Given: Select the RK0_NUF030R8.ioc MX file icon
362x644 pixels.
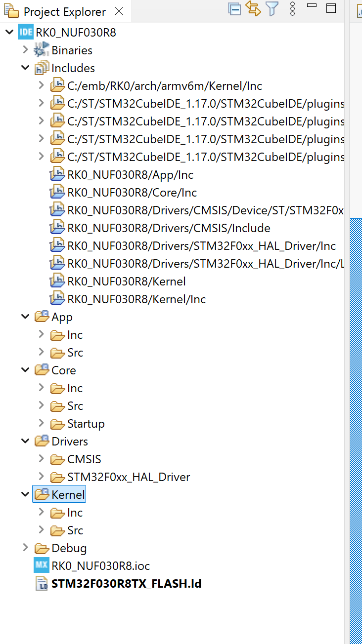Looking at the screenshot, I should (x=42, y=565).
